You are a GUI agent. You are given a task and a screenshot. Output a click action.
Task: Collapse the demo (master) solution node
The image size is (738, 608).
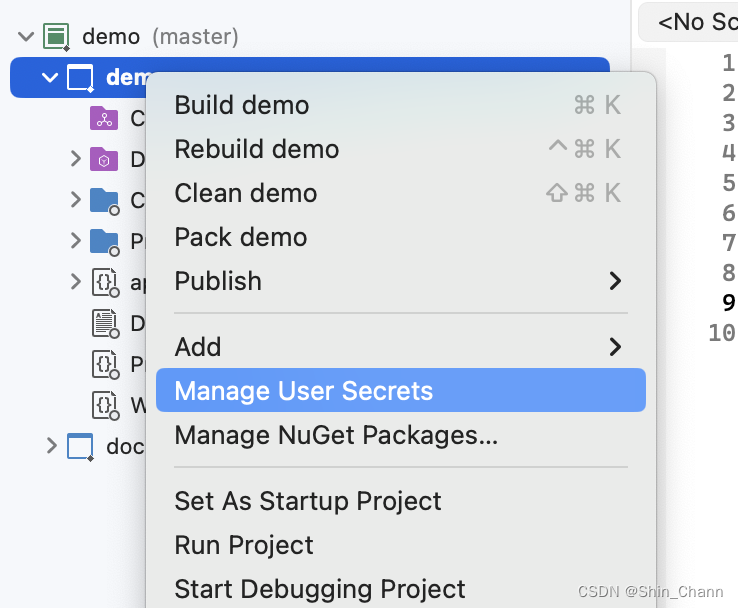point(25,37)
